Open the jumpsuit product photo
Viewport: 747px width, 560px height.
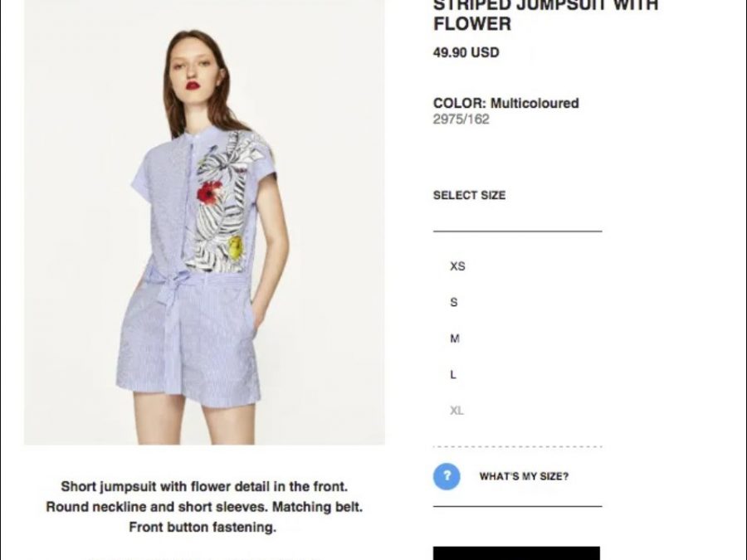pos(204,222)
